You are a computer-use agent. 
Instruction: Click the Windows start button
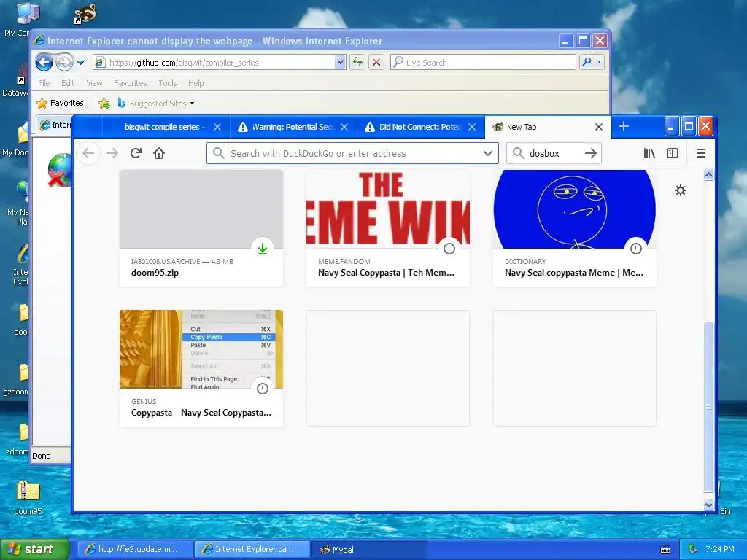34,549
